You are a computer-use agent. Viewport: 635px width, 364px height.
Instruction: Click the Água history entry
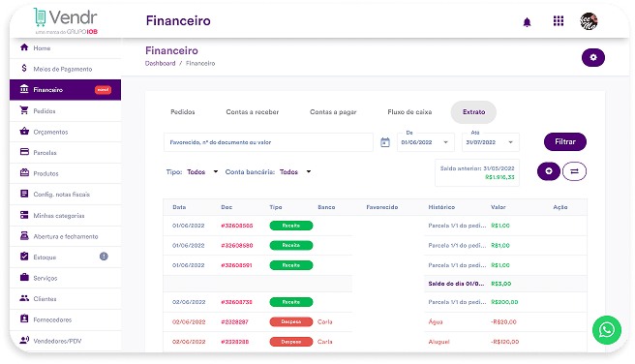pos(436,322)
